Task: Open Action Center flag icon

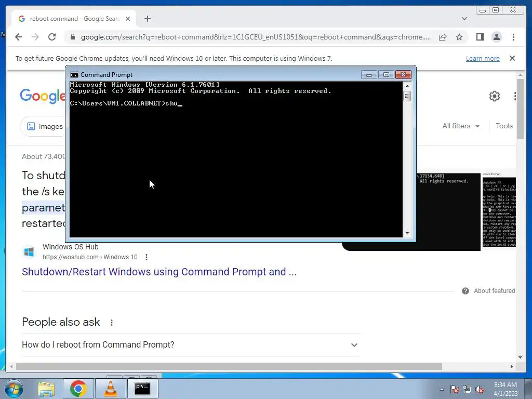Action: [454, 389]
